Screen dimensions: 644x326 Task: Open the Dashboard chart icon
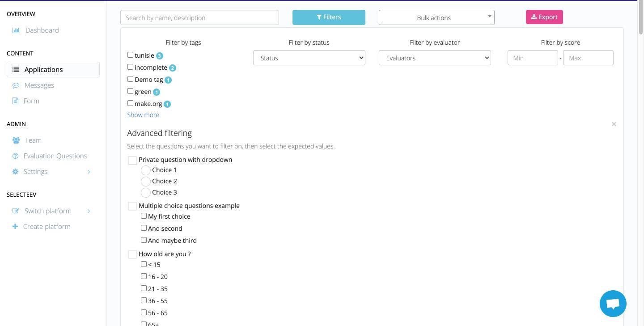[x=16, y=30]
